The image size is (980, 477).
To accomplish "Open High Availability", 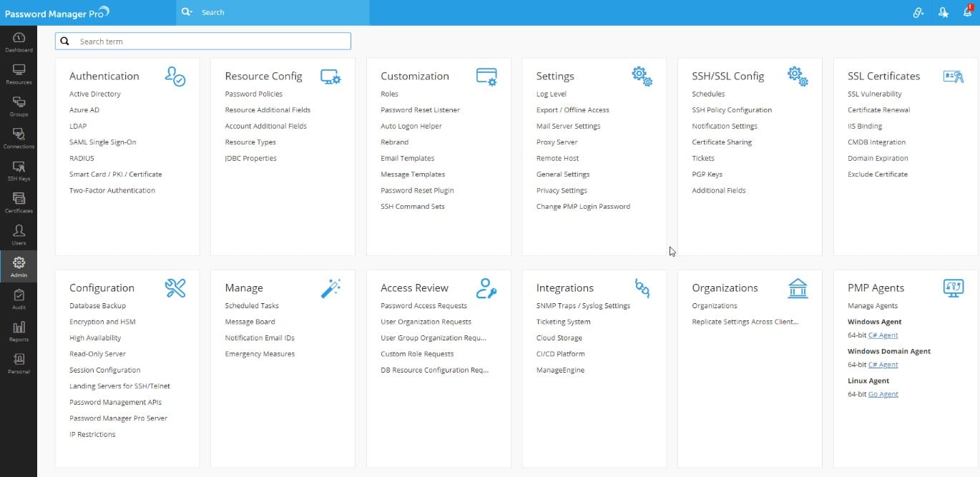I will (x=95, y=338).
